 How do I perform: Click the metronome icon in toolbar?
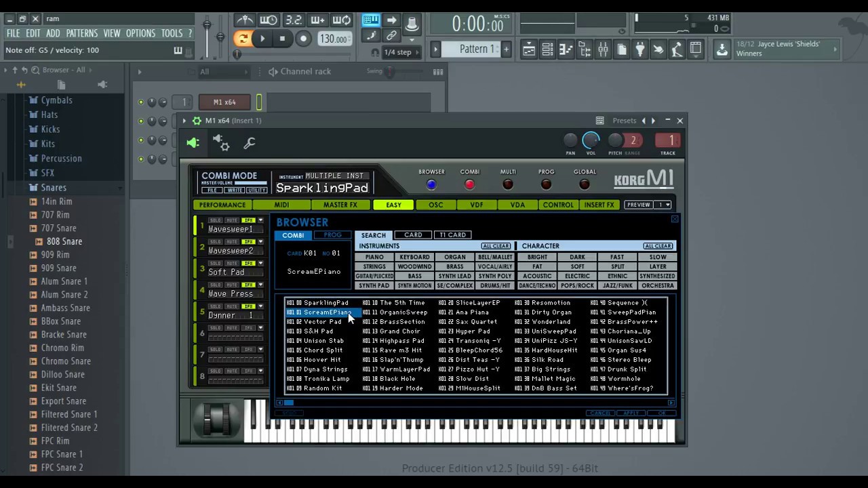tap(245, 20)
